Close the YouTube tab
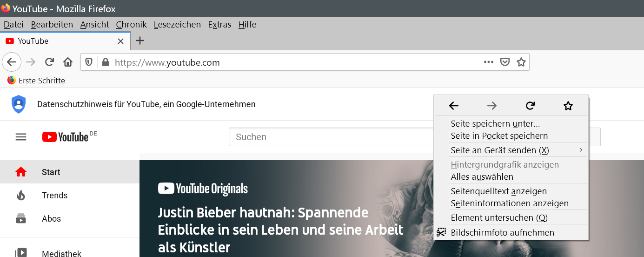 point(120,41)
